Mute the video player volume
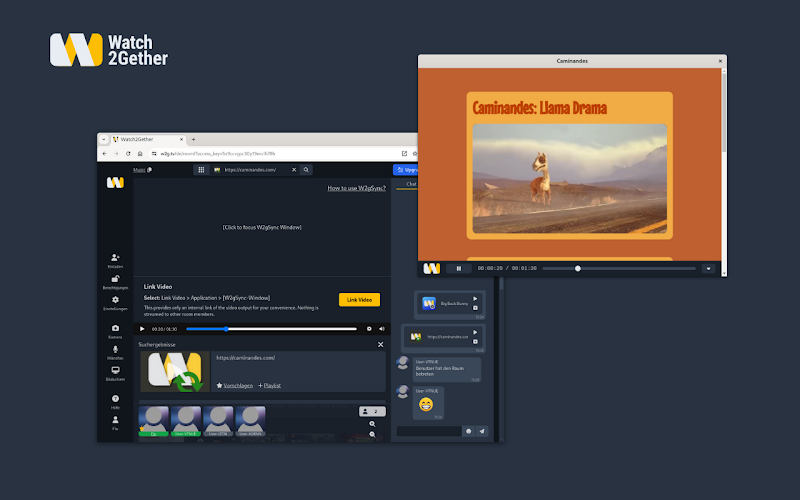 point(382,328)
